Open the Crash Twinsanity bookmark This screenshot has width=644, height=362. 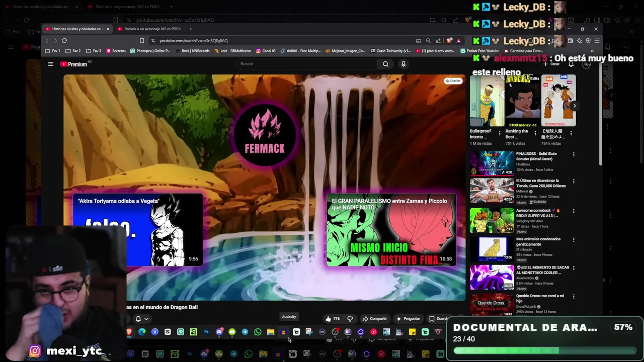(x=390, y=51)
